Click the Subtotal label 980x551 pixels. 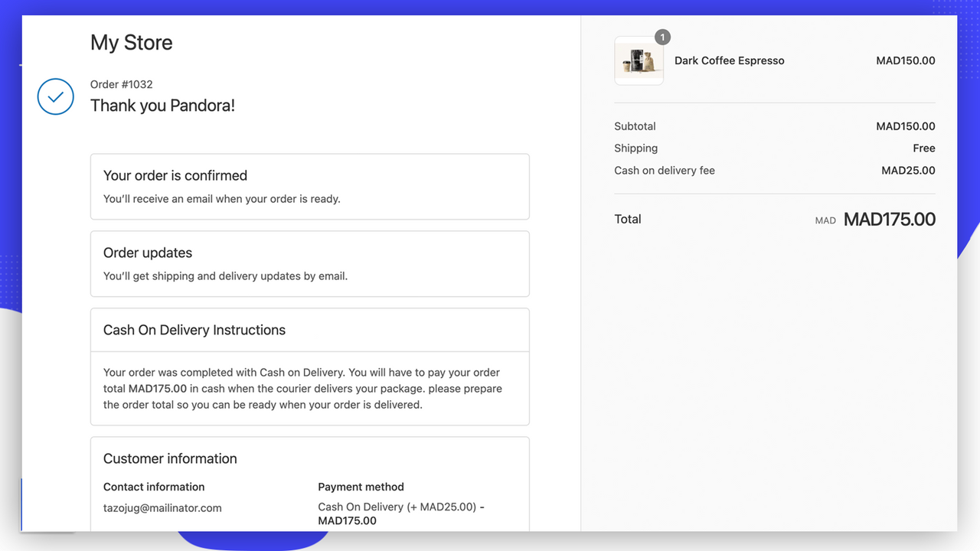635,126
